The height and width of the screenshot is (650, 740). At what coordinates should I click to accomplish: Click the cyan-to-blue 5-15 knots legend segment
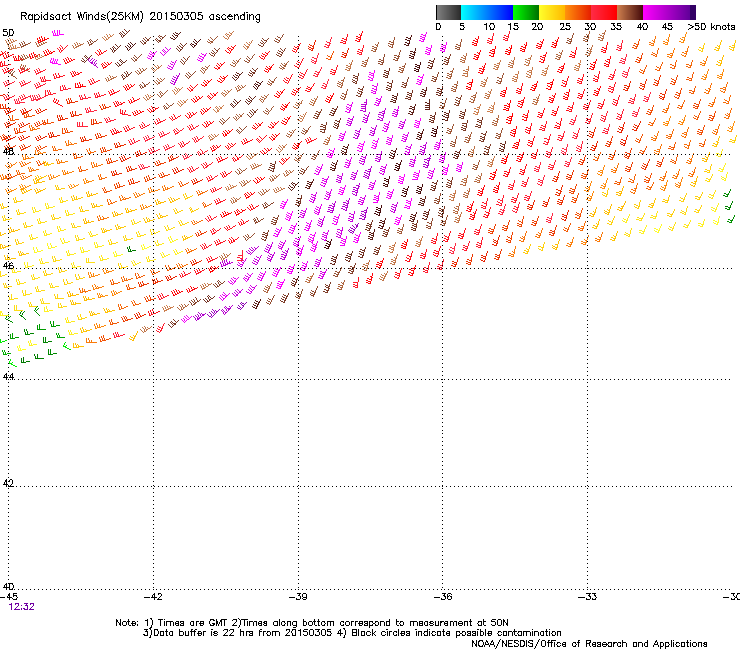click(x=487, y=12)
